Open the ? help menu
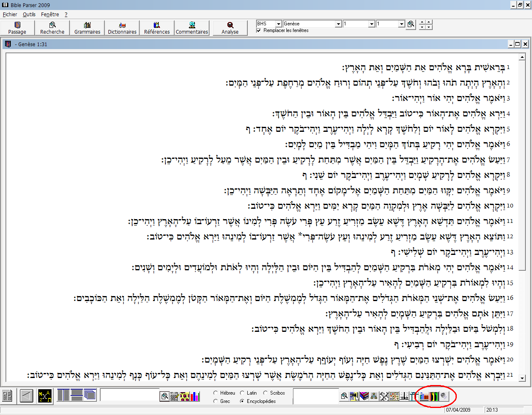This screenshot has width=532, height=415. [66, 15]
